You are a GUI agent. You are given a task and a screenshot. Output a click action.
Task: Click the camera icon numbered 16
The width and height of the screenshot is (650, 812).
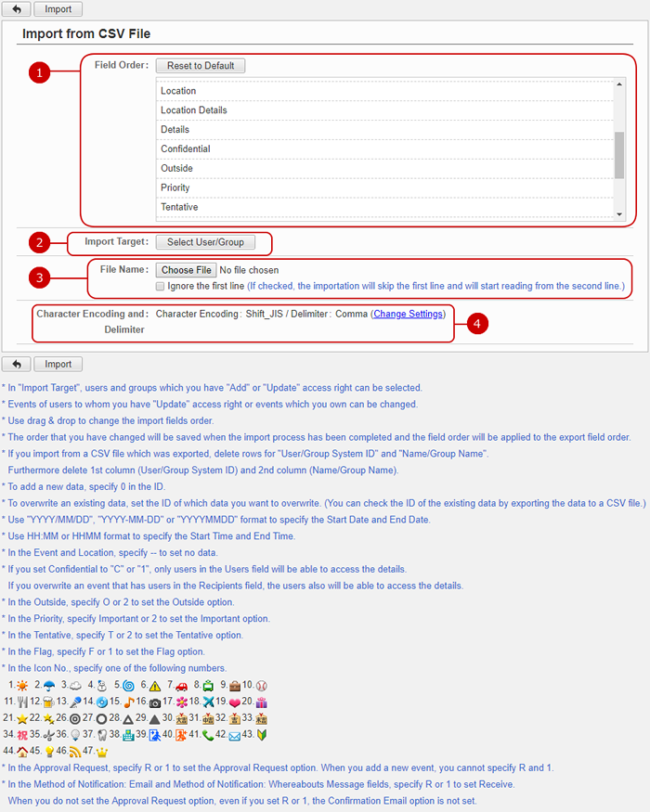(155, 702)
